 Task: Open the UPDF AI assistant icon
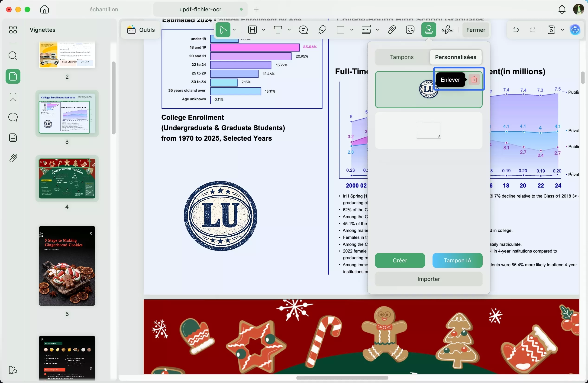[575, 30]
